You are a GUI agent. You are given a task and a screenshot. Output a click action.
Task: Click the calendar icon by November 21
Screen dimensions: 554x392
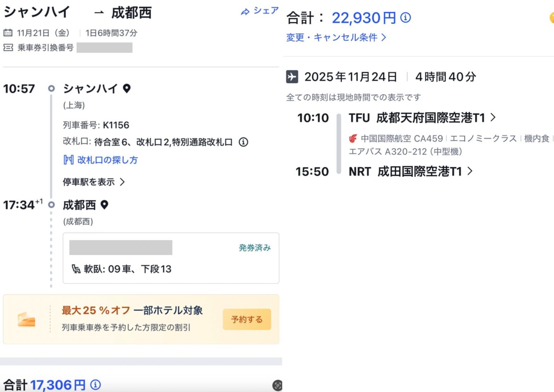pos(8,33)
